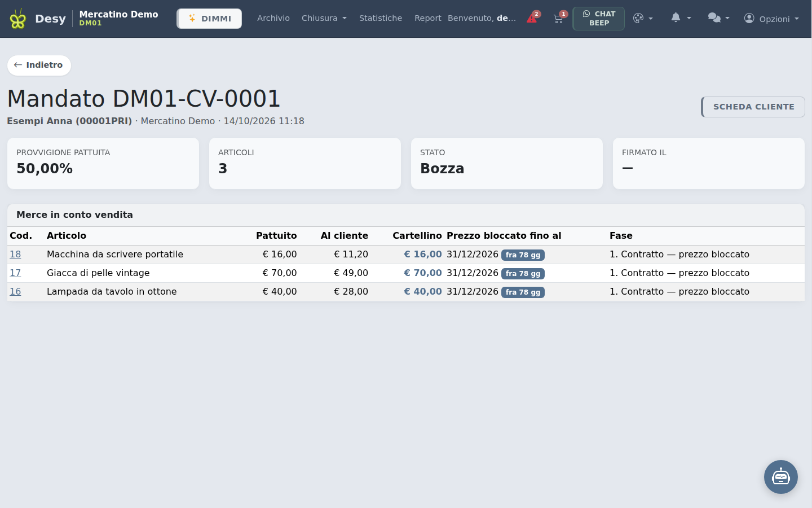Image resolution: width=812 pixels, height=508 pixels.
Task: Go to Archivio in the navbar
Action: (x=273, y=18)
